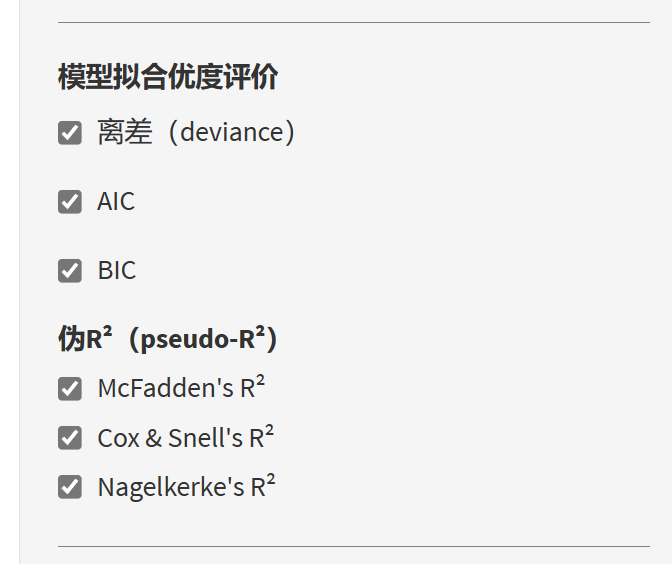Click the 离差 label text

125,133
